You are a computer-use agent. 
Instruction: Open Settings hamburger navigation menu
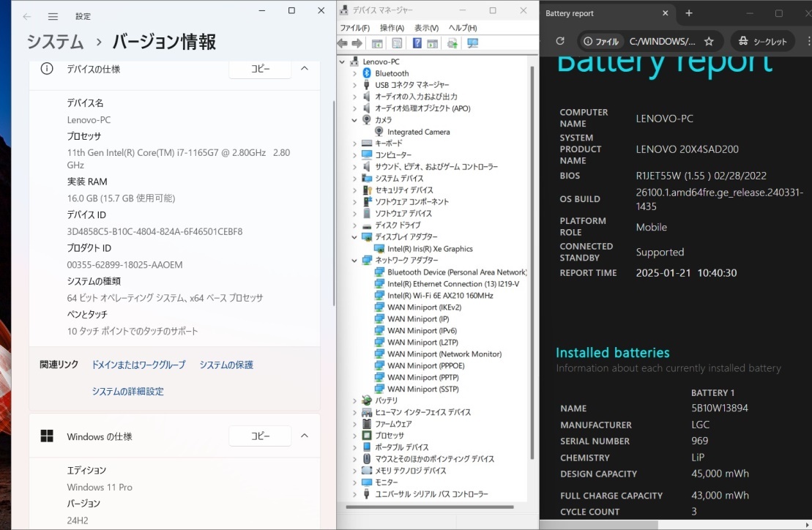[x=53, y=17]
